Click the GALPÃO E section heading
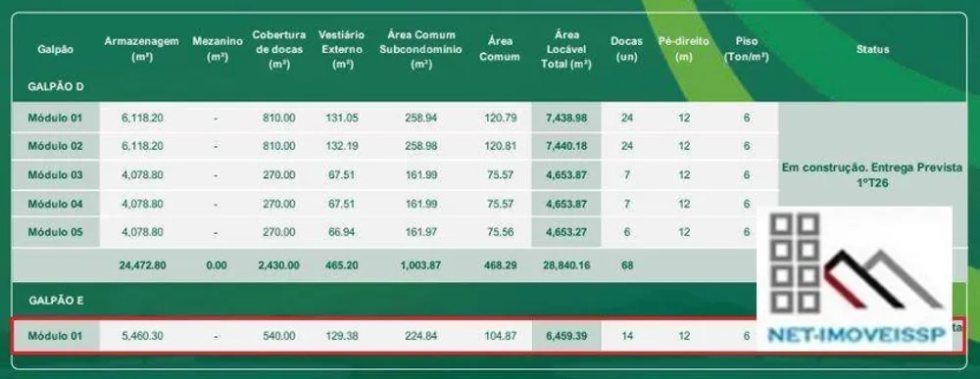Viewport: 980px width, 379px height. coord(56,301)
